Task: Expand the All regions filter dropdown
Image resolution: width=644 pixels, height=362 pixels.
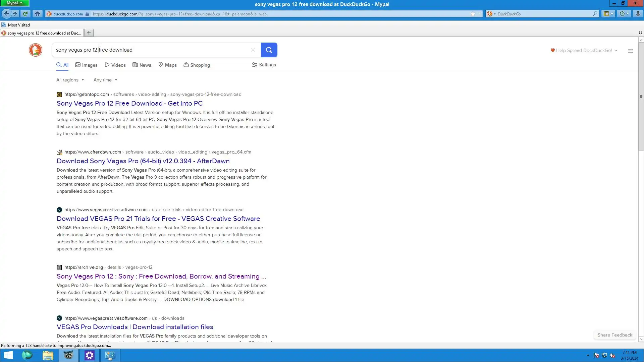Action: coord(70,80)
